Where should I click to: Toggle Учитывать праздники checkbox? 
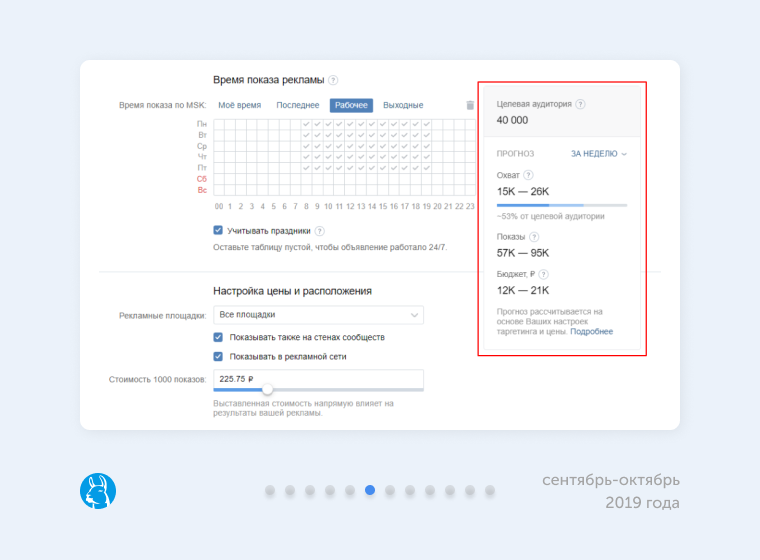[218, 230]
